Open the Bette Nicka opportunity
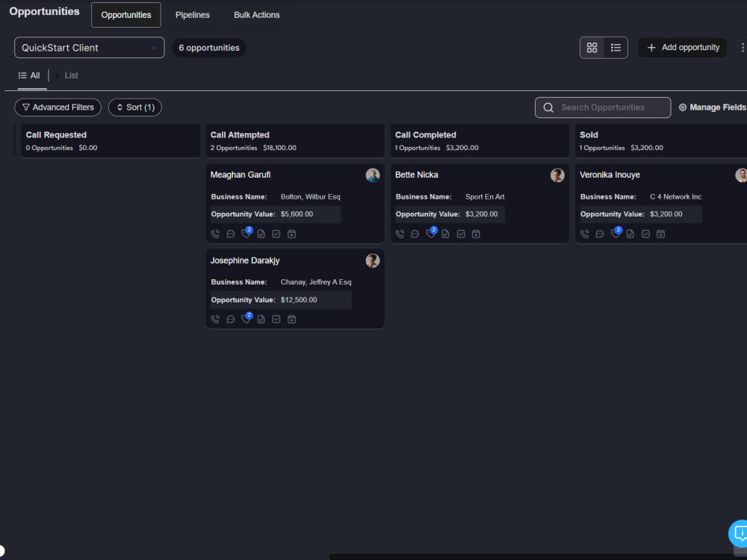747x560 pixels. click(416, 175)
